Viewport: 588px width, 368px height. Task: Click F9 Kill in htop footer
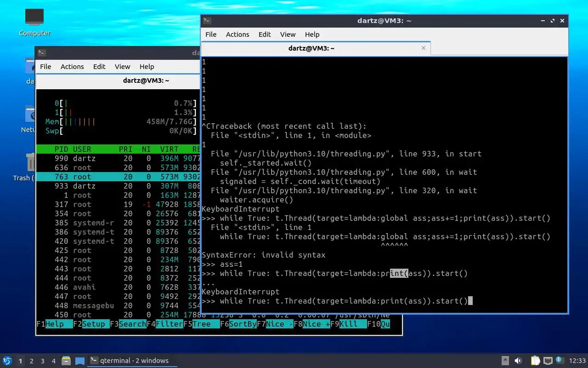(x=349, y=324)
